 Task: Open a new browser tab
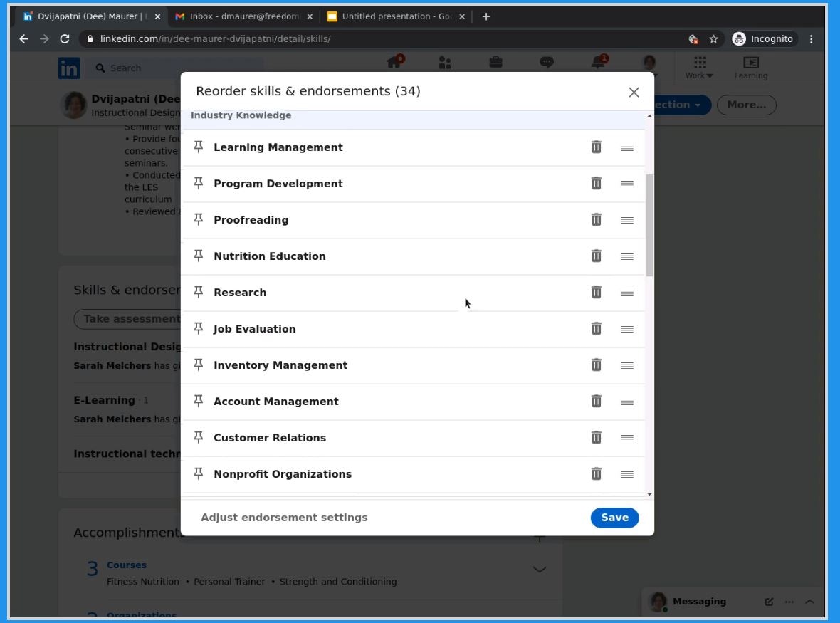[486, 16]
